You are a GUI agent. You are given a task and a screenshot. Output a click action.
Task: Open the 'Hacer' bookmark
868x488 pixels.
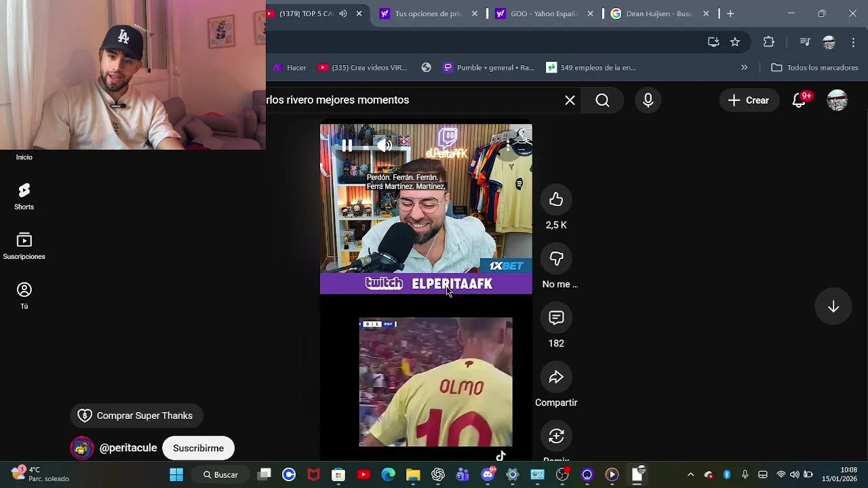(x=290, y=68)
